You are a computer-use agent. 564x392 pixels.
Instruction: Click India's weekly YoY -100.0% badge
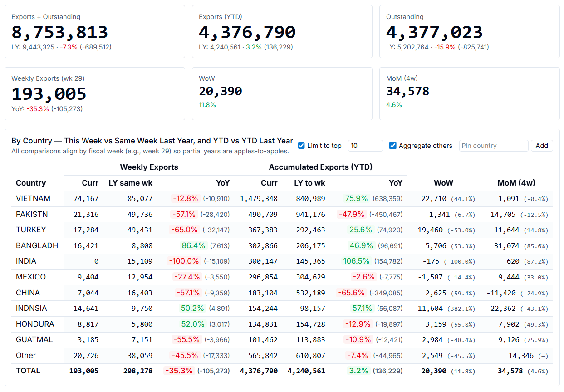point(184,261)
